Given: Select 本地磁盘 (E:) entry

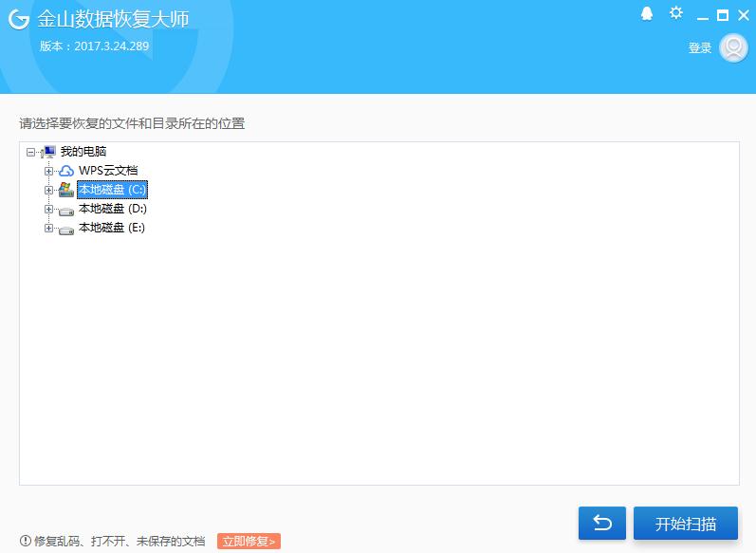Looking at the screenshot, I should coord(112,228).
